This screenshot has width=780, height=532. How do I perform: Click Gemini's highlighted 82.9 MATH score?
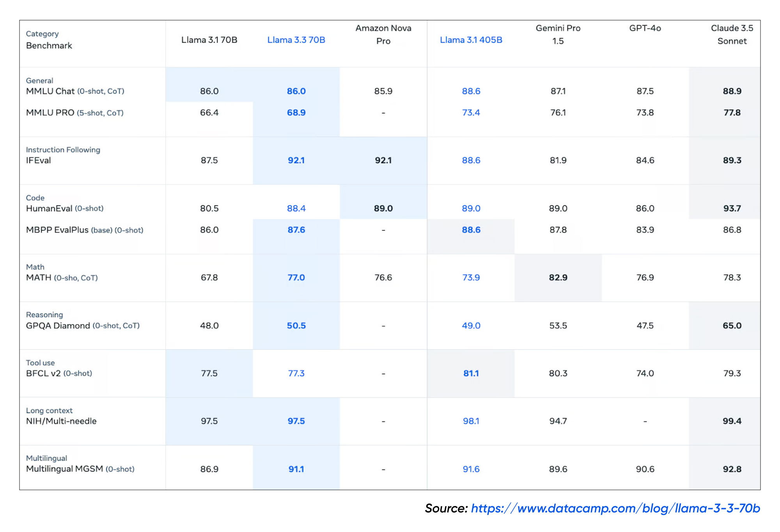click(558, 277)
